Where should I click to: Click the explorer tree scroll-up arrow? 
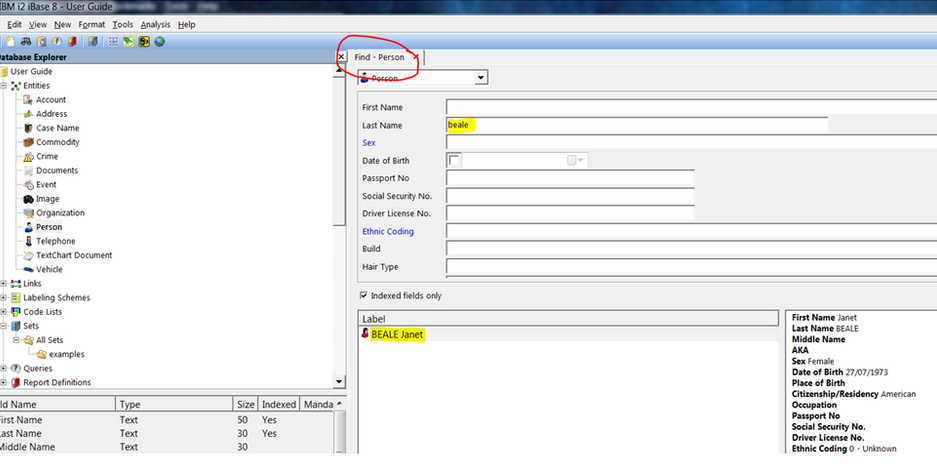tap(339, 70)
